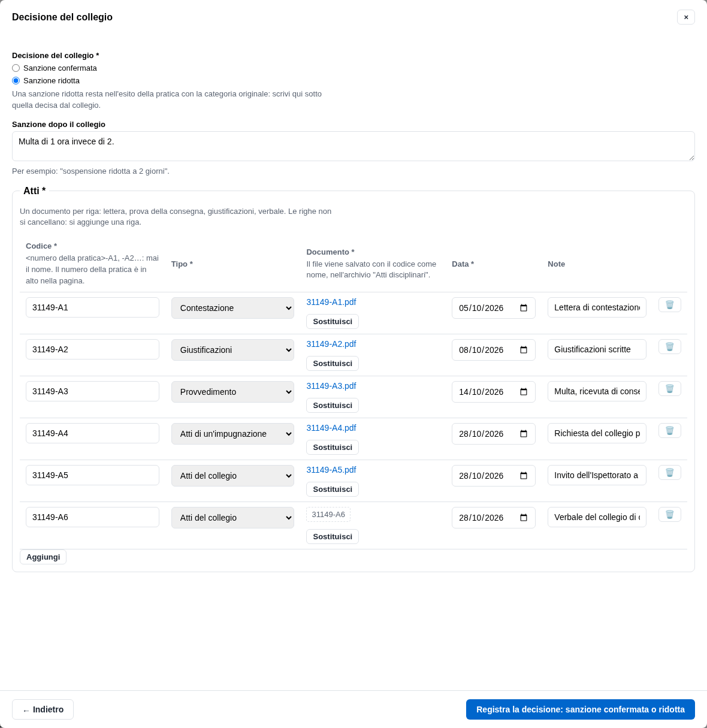Select Sanzione confermata radio option
This screenshot has width=707, height=728.
(16, 68)
